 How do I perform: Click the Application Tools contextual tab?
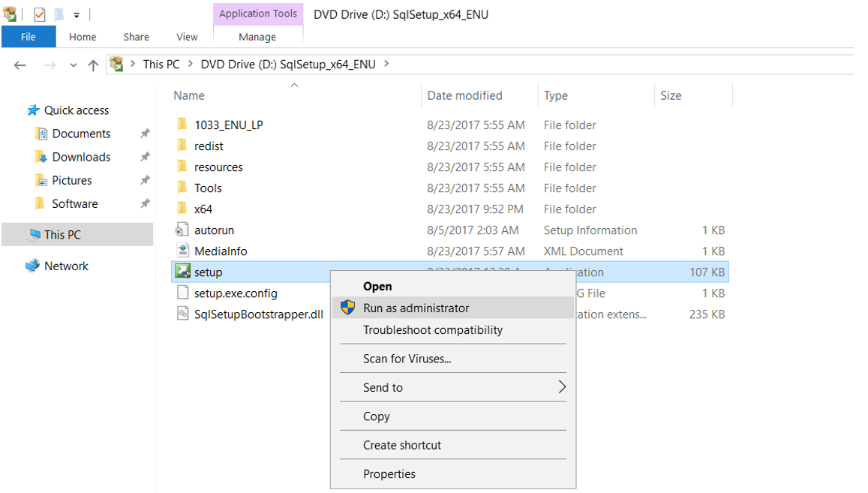tap(258, 14)
